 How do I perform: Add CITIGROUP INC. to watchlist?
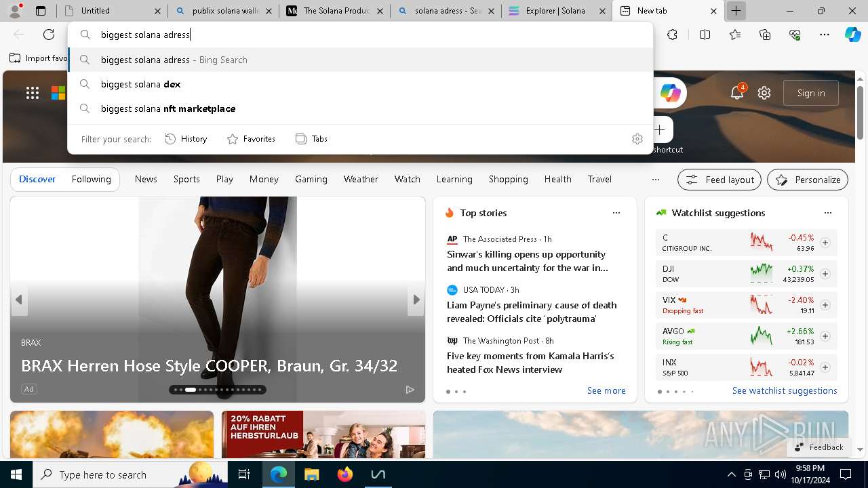tap(825, 243)
